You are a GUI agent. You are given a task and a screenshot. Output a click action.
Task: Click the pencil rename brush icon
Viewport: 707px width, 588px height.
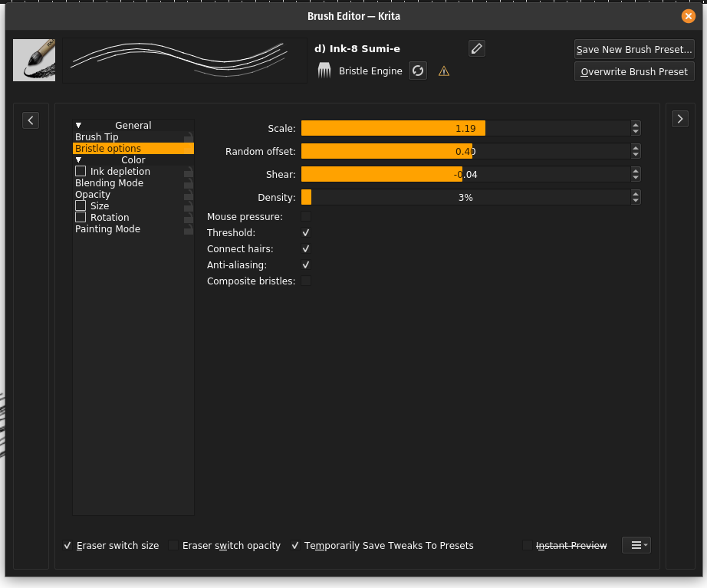[477, 48]
